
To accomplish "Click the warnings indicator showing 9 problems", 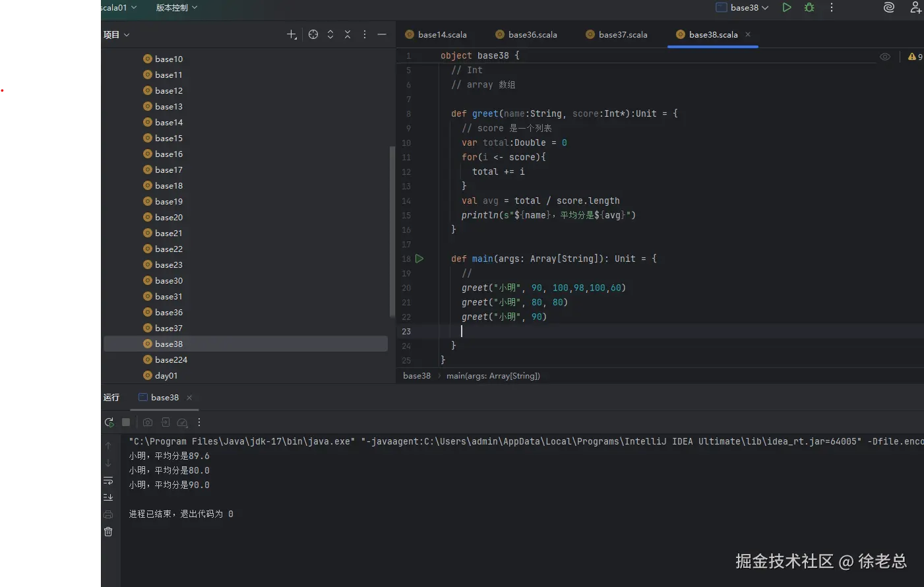I will coord(915,57).
